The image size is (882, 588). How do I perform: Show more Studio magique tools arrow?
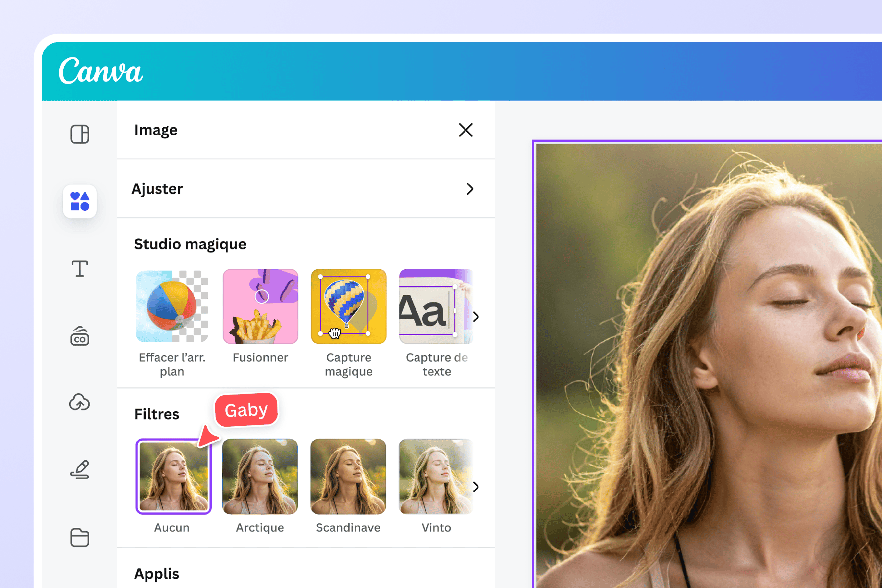point(476,317)
